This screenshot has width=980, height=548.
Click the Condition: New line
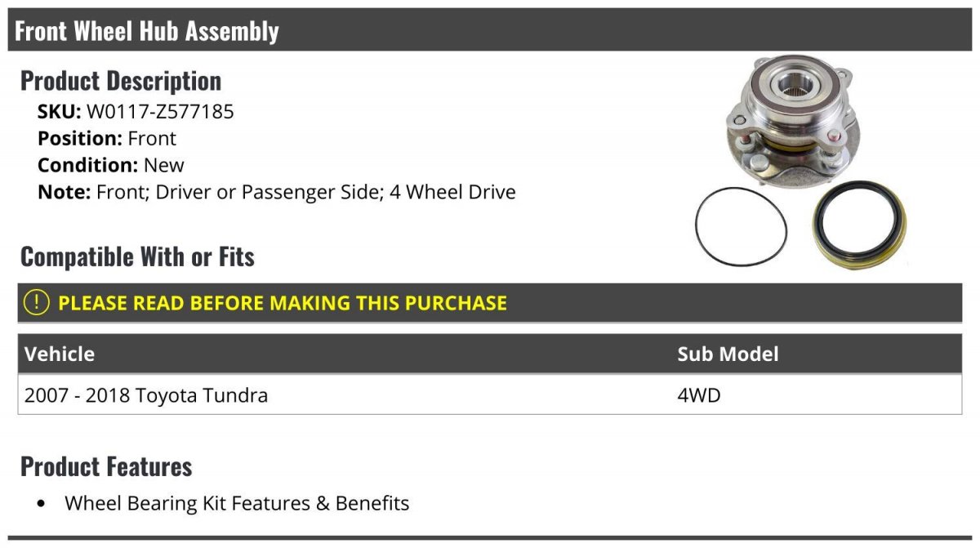click(x=111, y=165)
